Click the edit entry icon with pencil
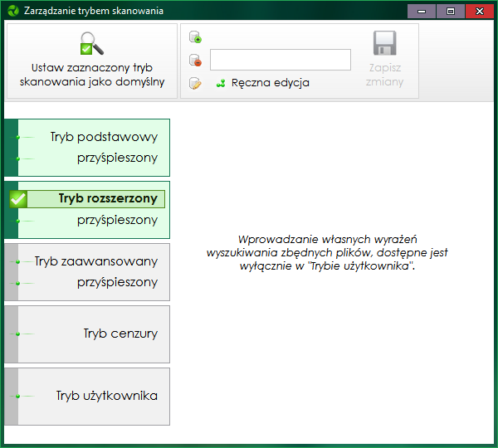The image size is (498, 448). click(x=195, y=83)
